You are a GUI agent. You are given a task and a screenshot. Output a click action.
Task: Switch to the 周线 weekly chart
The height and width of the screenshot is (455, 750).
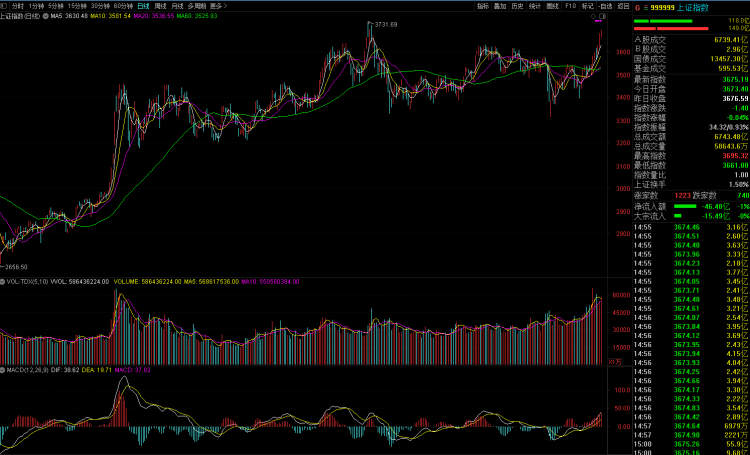click(161, 6)
